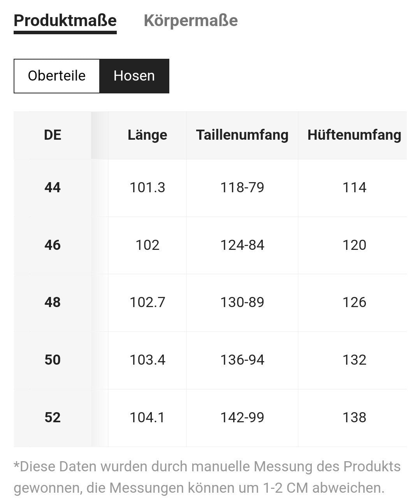Select size 52 row label

[53, 418]
